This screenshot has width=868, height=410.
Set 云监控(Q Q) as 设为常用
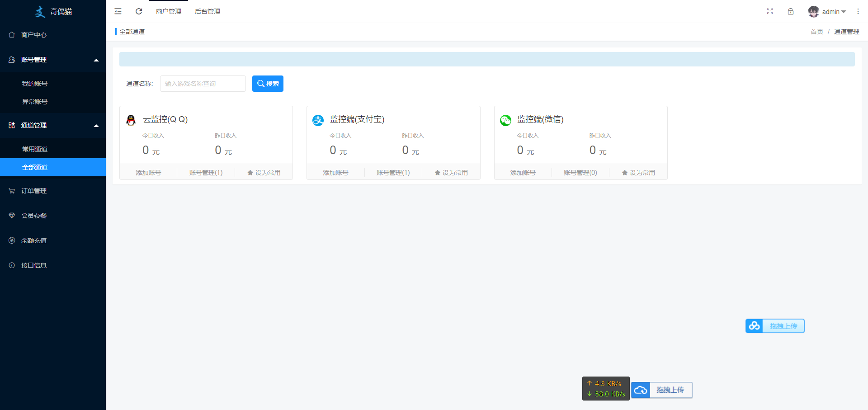[264, 173]
